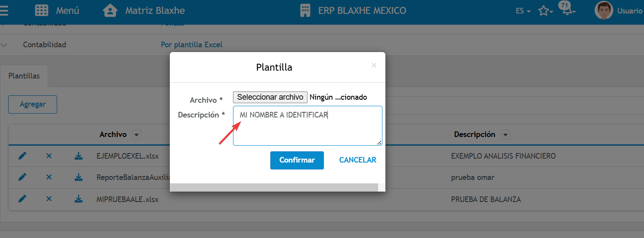Switch to the Plantillas tab
644x238 pixels.
pos(24,76)
